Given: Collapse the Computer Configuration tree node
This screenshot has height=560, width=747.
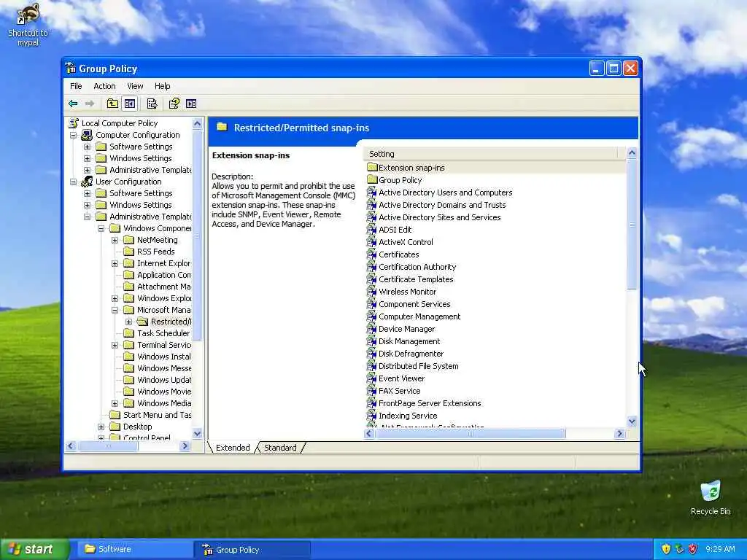Looking at the screenshot, I should click(74, 135).
